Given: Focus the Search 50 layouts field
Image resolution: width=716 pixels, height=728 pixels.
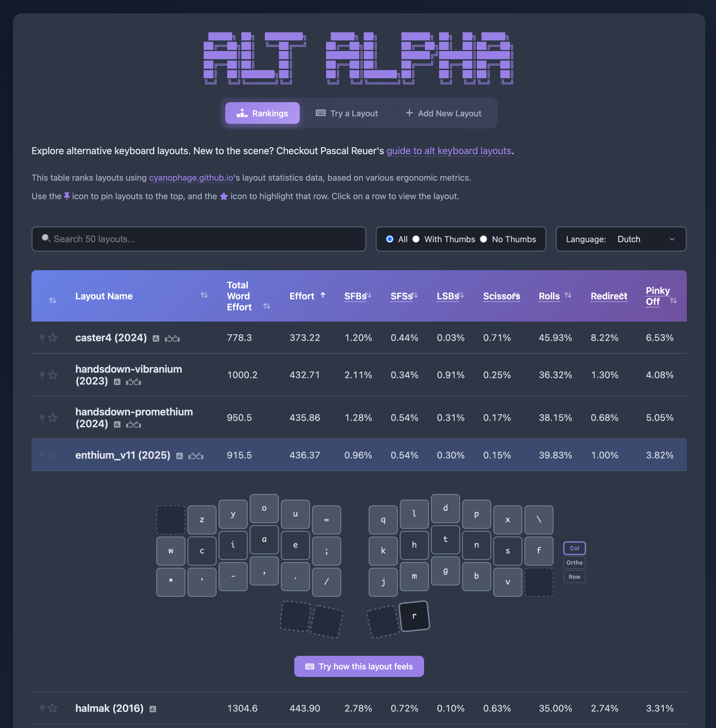Looking at the screenshot, I should click(198, 239).
